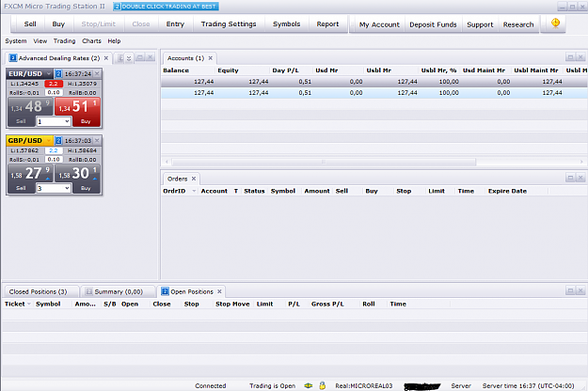The image size is (588, 391).
Task: Click the red EUR/USD Buy price 1,34 51
Action: click(x=78, y=107)
